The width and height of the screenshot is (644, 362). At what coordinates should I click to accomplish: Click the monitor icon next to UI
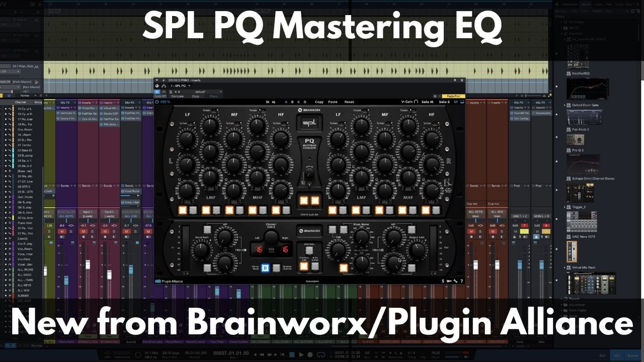click(462, 102)
